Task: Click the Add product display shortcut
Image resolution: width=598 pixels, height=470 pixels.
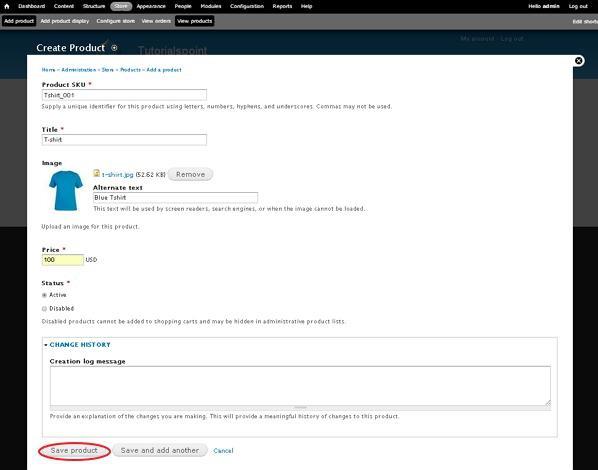Action: 65,21
